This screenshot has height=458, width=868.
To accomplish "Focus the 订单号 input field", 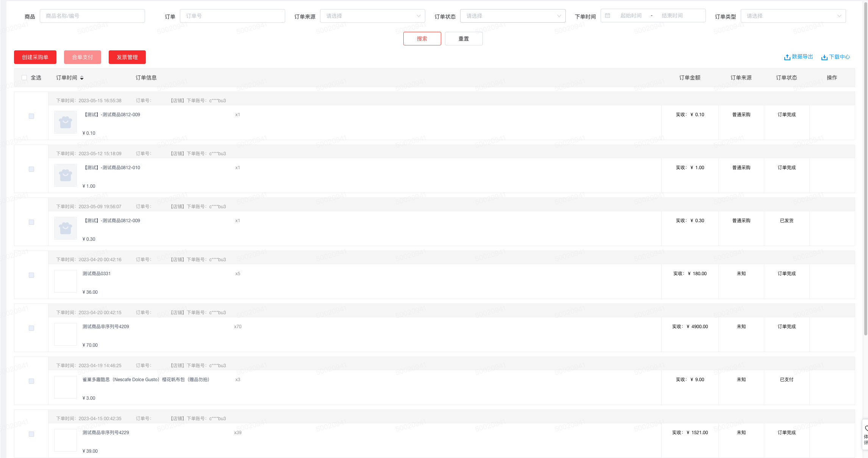I will click(233, 16).
